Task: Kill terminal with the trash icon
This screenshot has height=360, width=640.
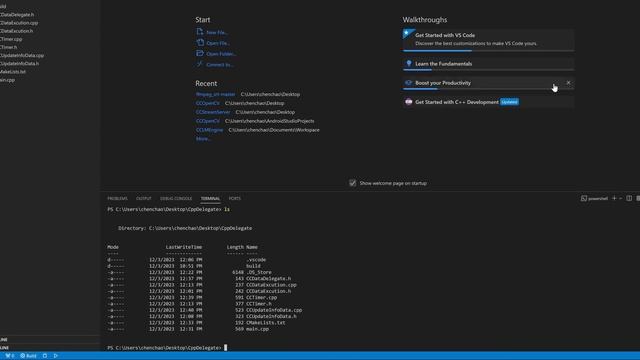Action: click(x=638, y=198)
